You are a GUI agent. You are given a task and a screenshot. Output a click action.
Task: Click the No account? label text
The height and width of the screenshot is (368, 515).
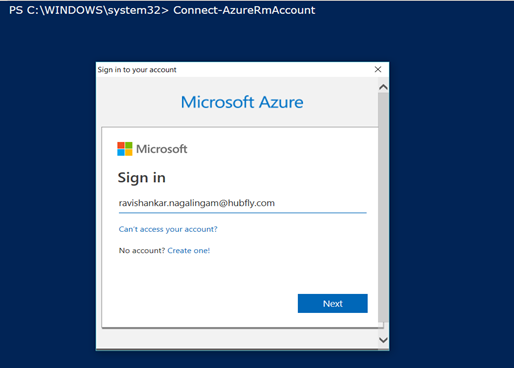pos(142,251)
